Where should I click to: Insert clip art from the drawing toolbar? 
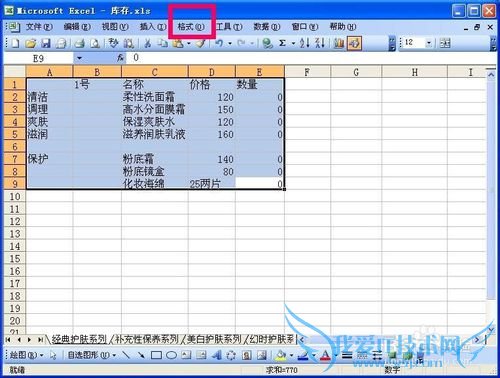pyautogui.click(x=246, y=355)
